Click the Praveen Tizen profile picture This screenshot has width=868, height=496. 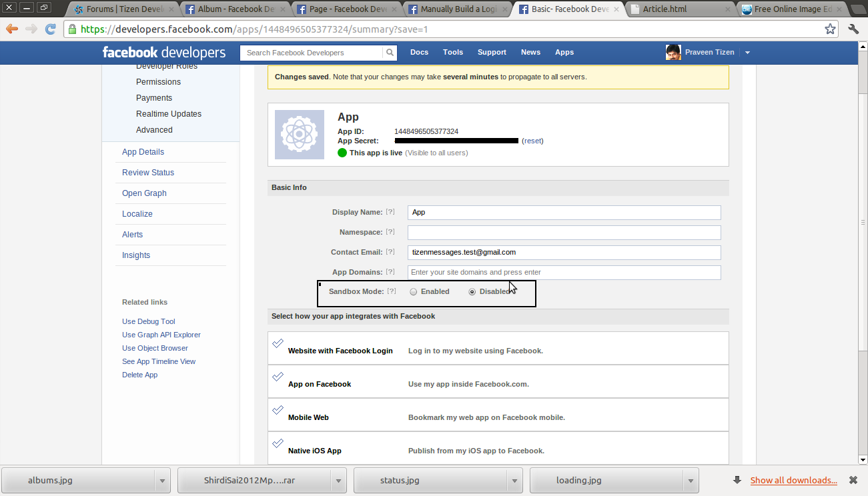673,53
